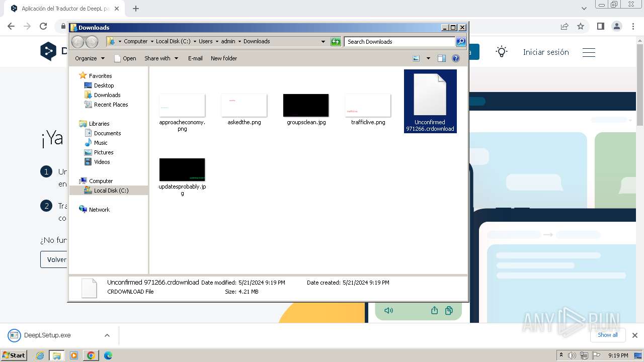Click the change view icon in Explorer toolbar
This screenshot has width=644, height=362.
click(416, 58)
